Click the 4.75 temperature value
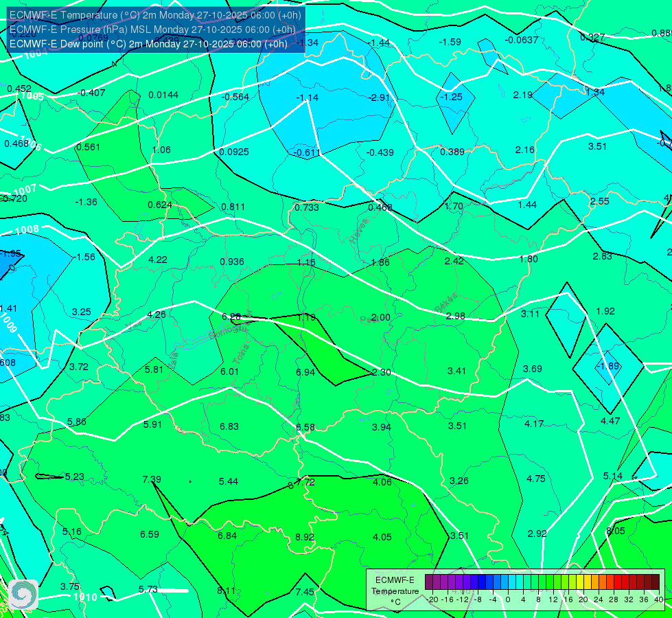 point(535,479)
